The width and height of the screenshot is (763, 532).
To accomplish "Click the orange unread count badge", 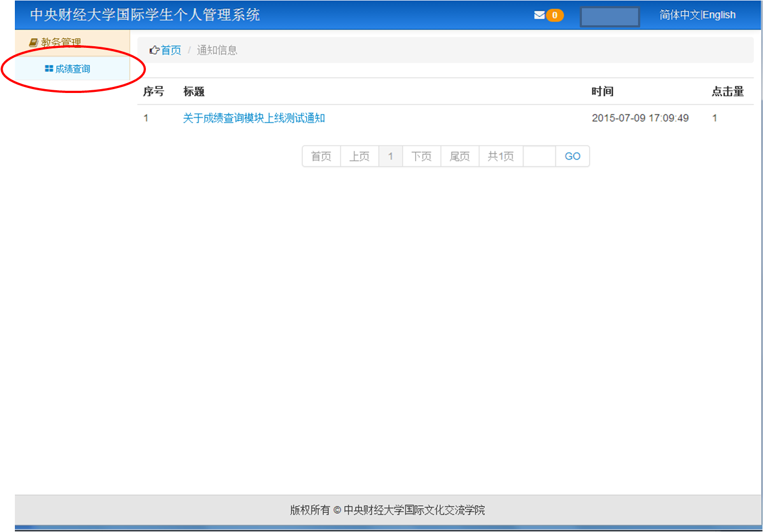I will 554,15.
